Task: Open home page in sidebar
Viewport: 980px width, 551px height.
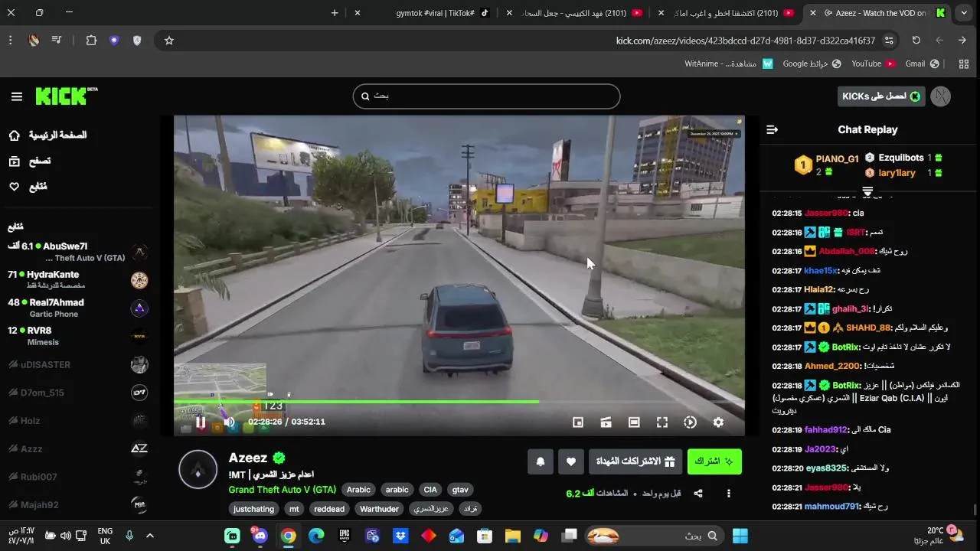Action: pos(47,135)
